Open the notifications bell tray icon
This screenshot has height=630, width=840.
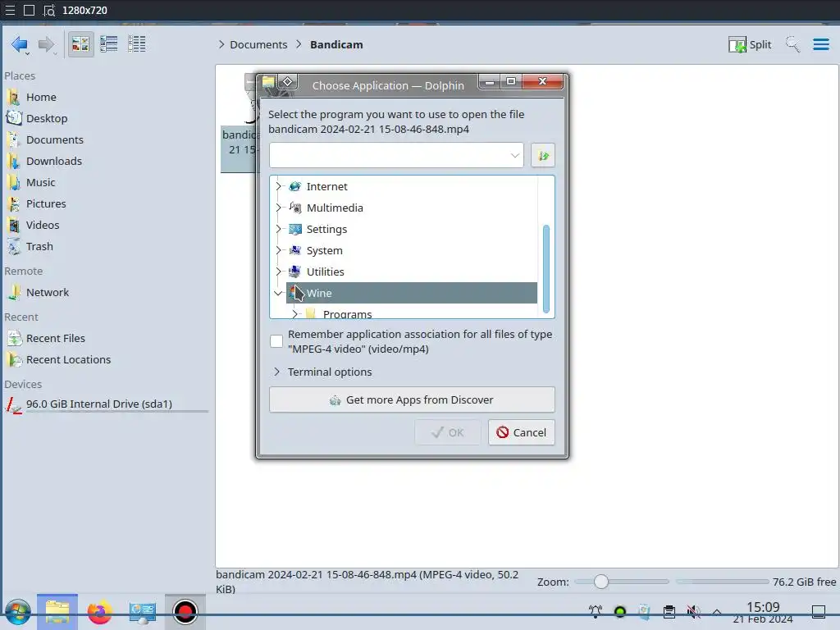(596, 611)
